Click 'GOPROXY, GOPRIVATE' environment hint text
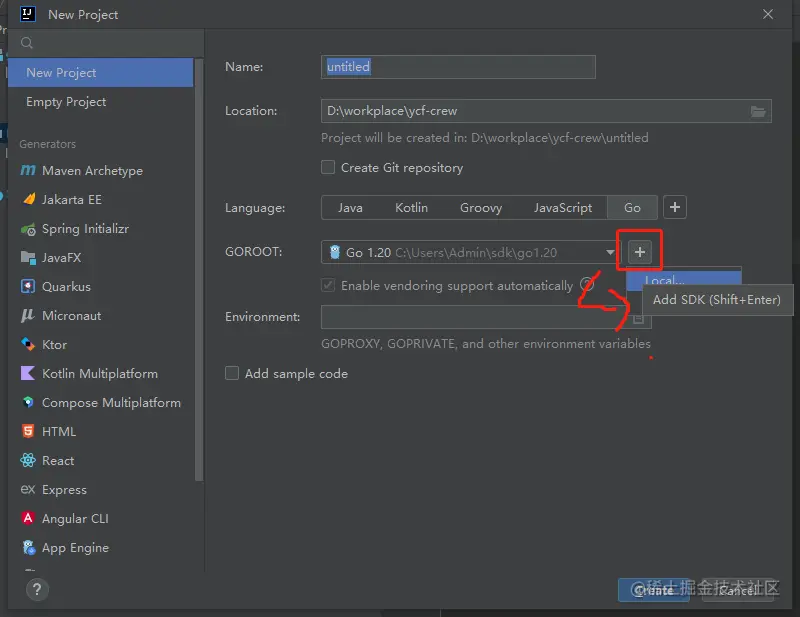Screen dimensions: 800x617 486,343
